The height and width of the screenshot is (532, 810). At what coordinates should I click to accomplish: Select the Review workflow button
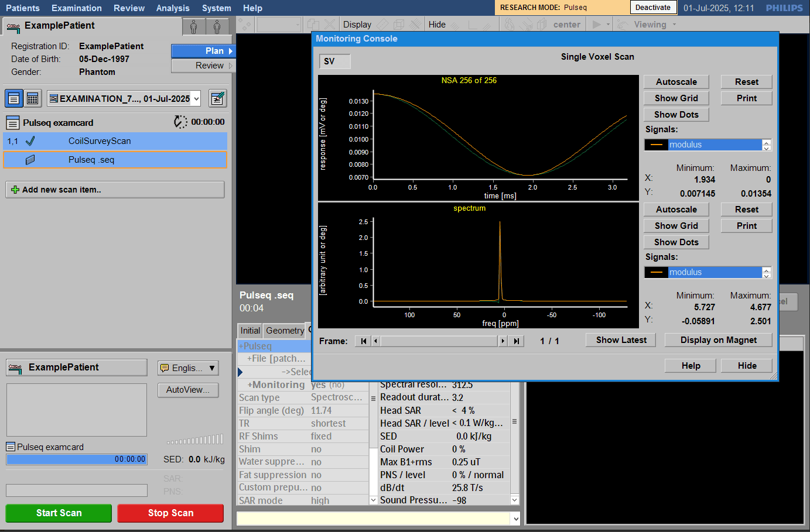pyautogui.click(x=203, y=66)
